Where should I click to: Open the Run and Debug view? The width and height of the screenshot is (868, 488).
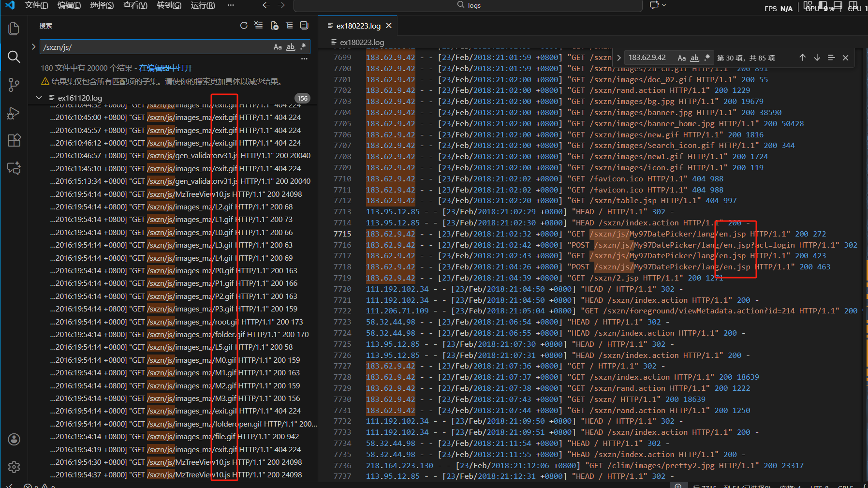coord(14,113)
